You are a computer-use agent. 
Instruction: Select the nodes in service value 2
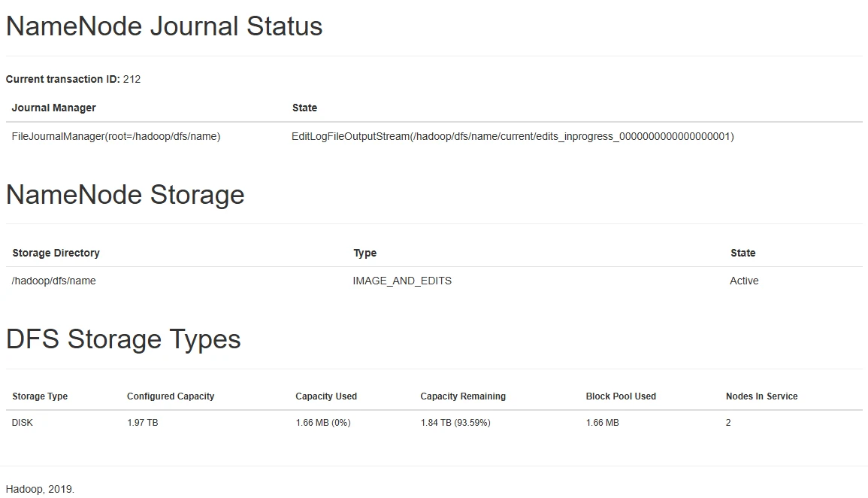pyautogui.click(x=728, y=423)
